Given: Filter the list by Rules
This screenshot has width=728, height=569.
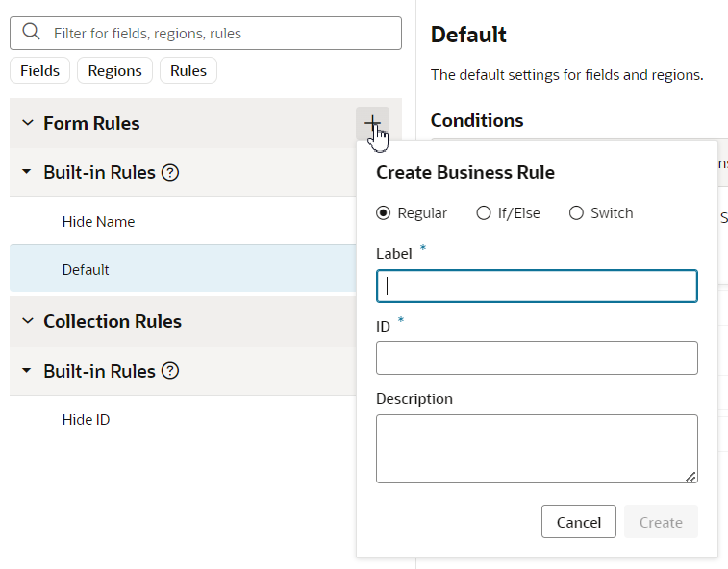Looking at the screenshot, I should tap(188, 70).
